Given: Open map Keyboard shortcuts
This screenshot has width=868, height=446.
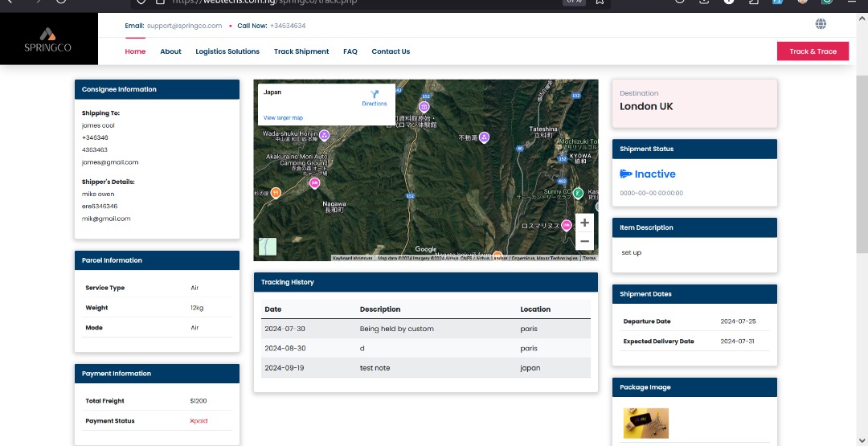Looking at the screenshot, I should tap(353, 258).
